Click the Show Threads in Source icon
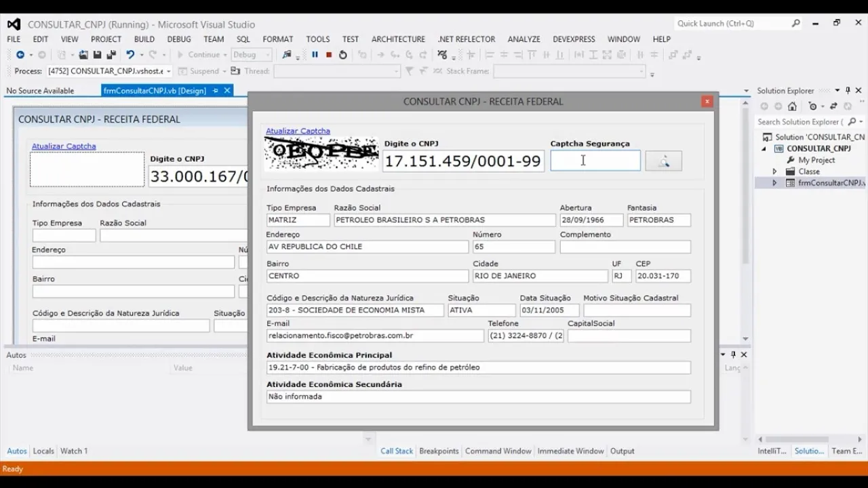The height and width of the screenshot is (488, 868). click(443, 55)
